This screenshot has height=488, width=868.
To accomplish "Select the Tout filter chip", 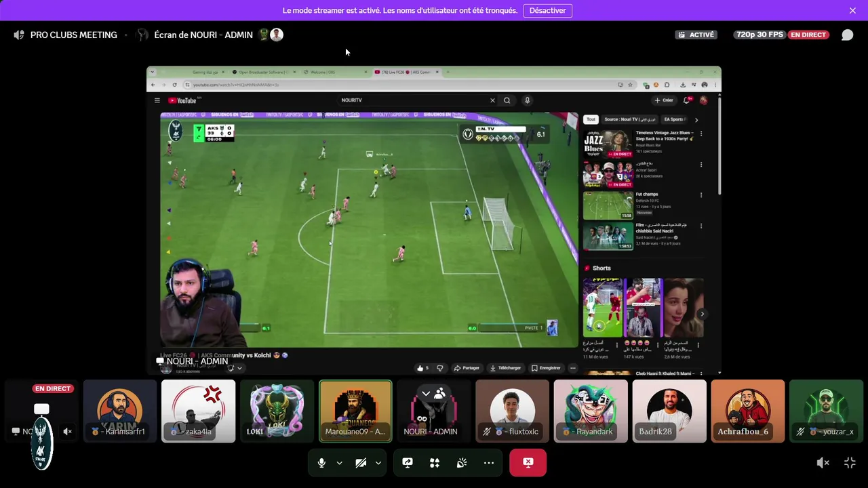I will click(x=591, y=119).
